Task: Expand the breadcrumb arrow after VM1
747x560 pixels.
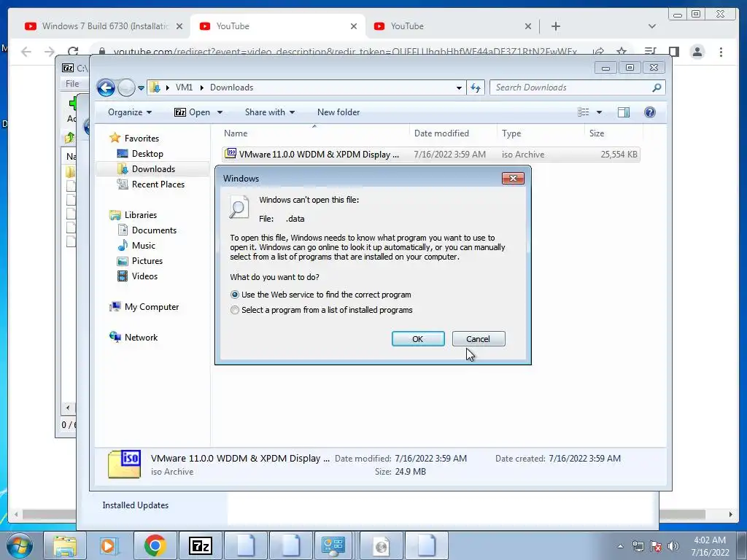Action: click(x=201, y=87)
